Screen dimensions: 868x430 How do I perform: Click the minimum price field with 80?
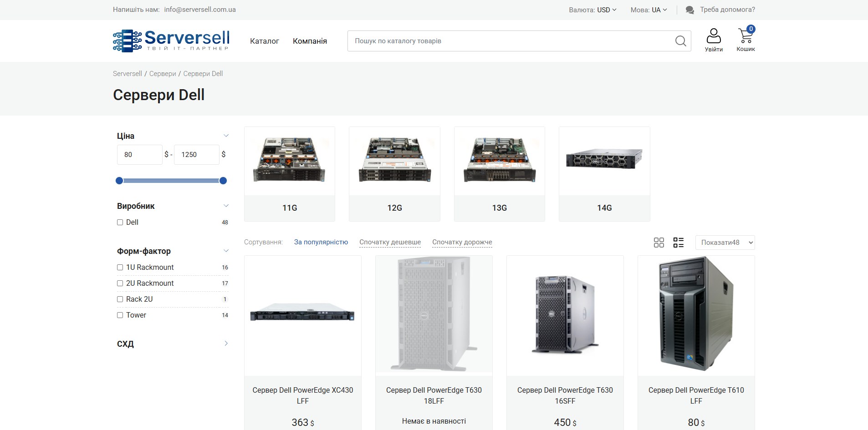pyautogui.click(x=140, y=155)
